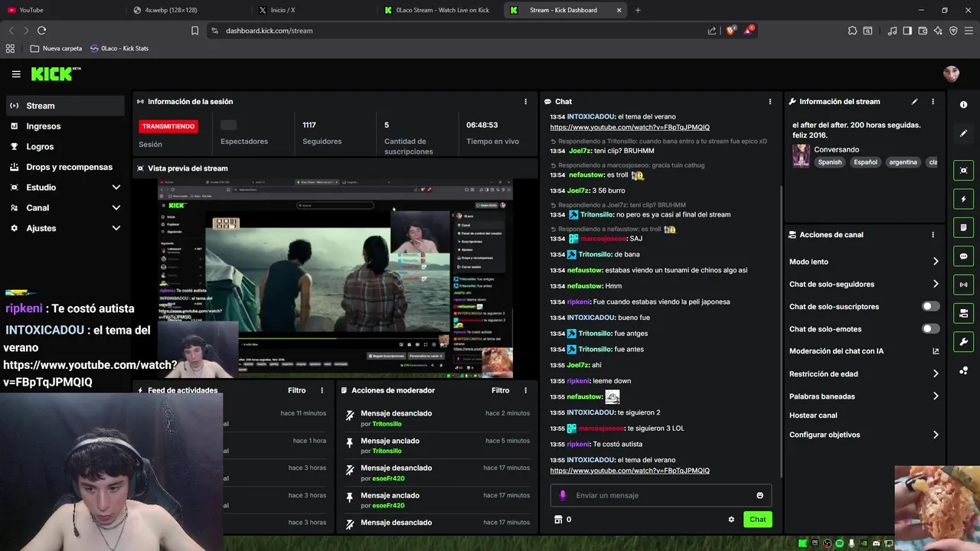Open Brave wallet icon in toolbar
Viewport: 980px width, 551px height.
tap(923, 31)
